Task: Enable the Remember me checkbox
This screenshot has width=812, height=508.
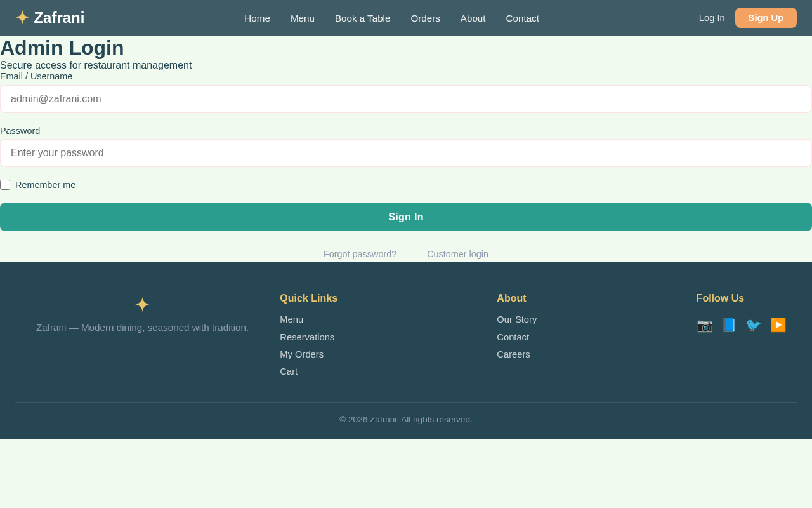Action: pyautogui.click(x=5, y=185)
